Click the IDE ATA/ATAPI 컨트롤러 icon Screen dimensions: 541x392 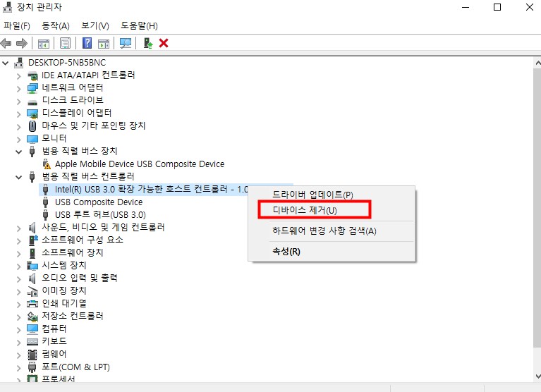tap(32, 75)
